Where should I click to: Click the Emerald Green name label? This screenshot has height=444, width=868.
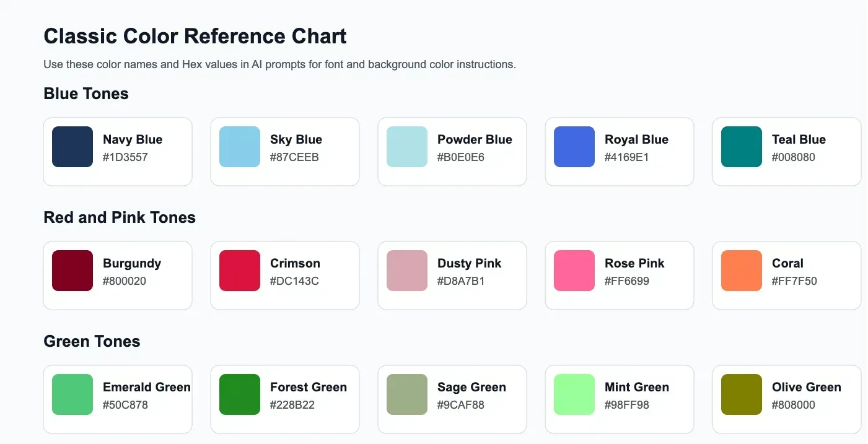147,387
